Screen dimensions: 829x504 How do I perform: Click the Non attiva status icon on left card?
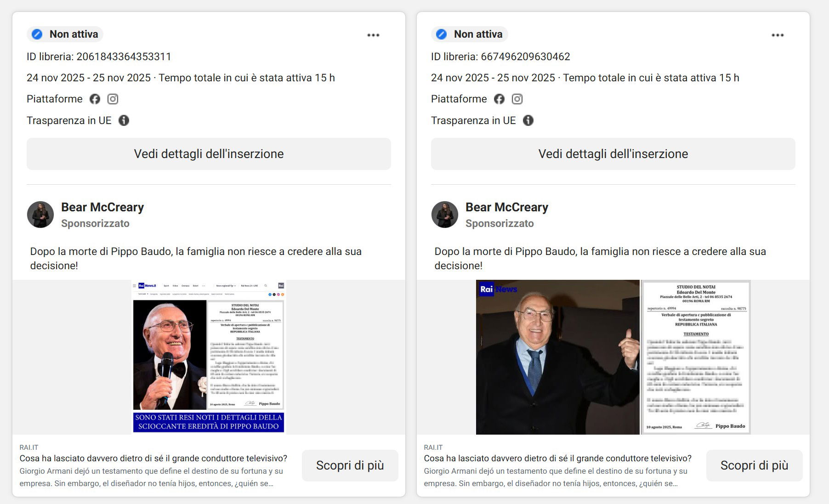37,34
